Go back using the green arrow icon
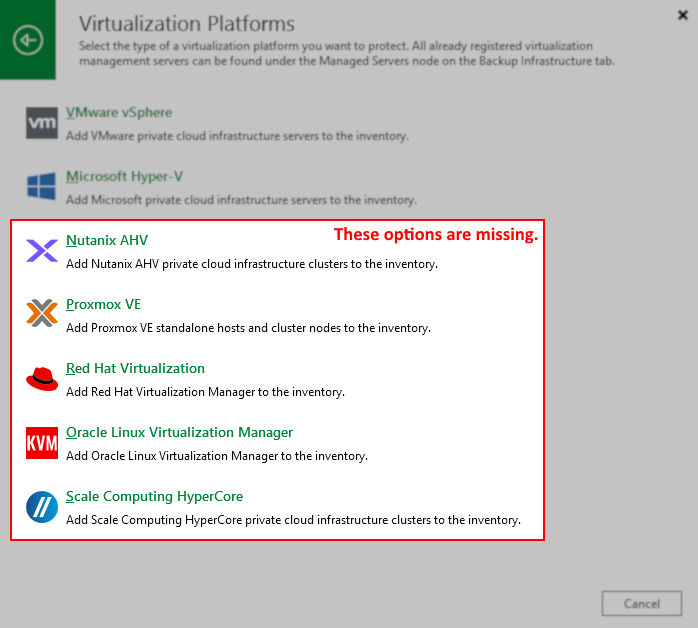The height and width of the screenshot is (628, 698). tap(28, 40)
